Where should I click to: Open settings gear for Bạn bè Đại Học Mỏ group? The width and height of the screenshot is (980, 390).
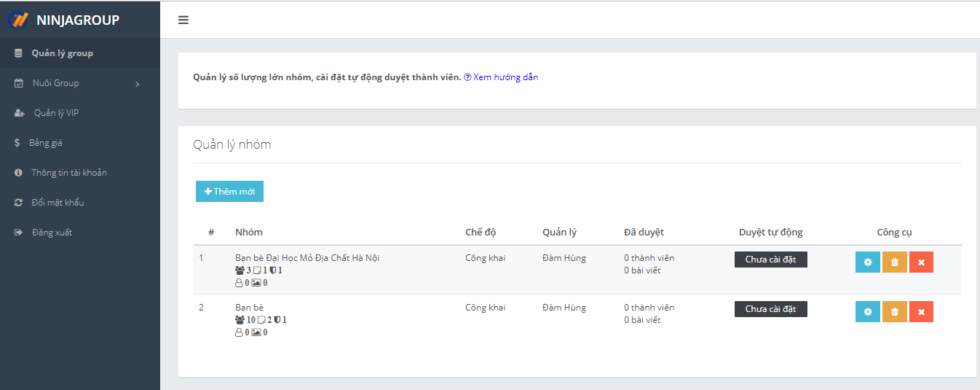coord(867,262)
